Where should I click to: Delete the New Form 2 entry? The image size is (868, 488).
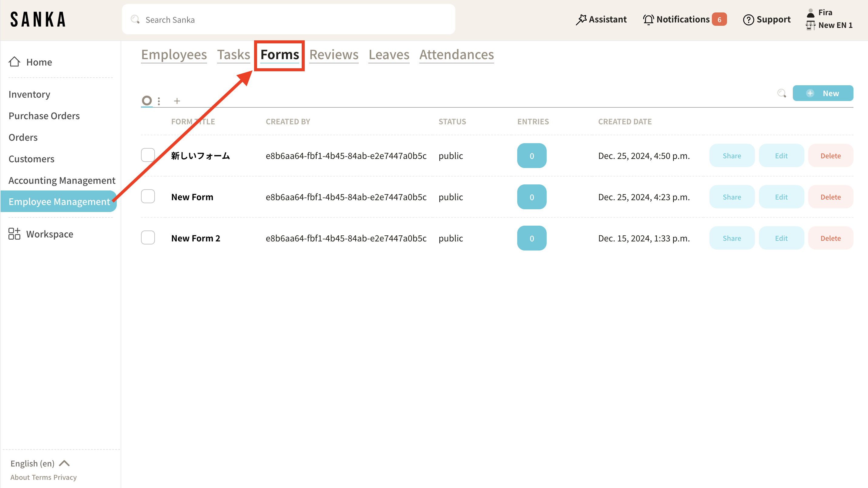pos(830,238)
